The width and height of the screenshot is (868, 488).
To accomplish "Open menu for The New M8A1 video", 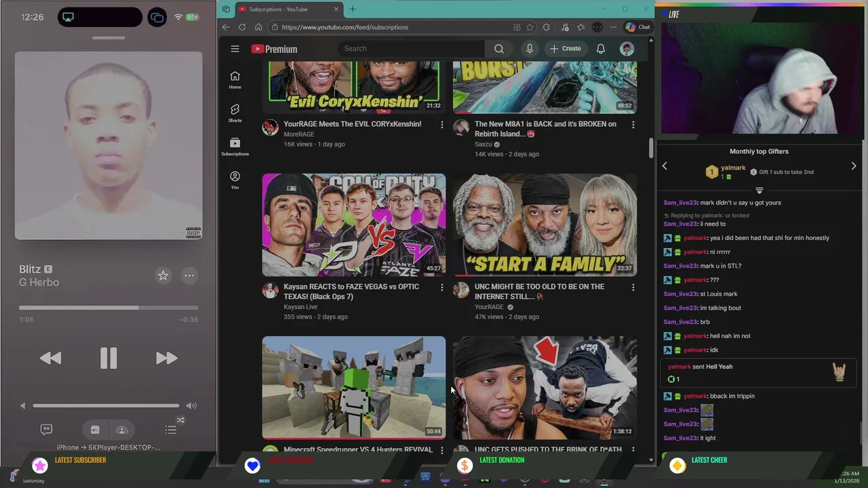I will 633,125.
